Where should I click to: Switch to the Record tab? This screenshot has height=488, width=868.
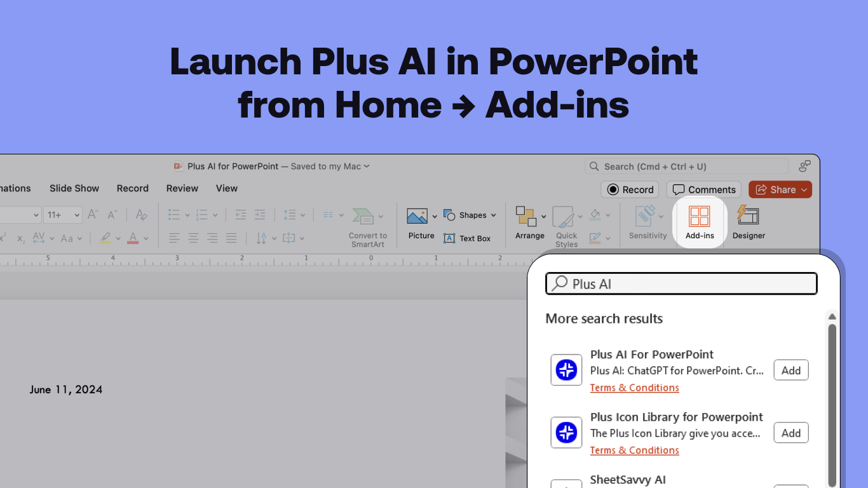pyautogui.click(x=132, y=188)
